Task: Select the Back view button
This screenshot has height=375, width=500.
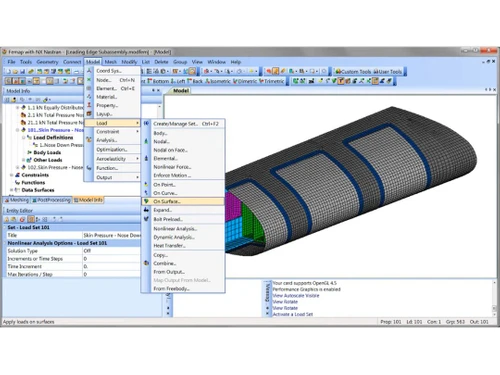Action: tap(195, 81)
